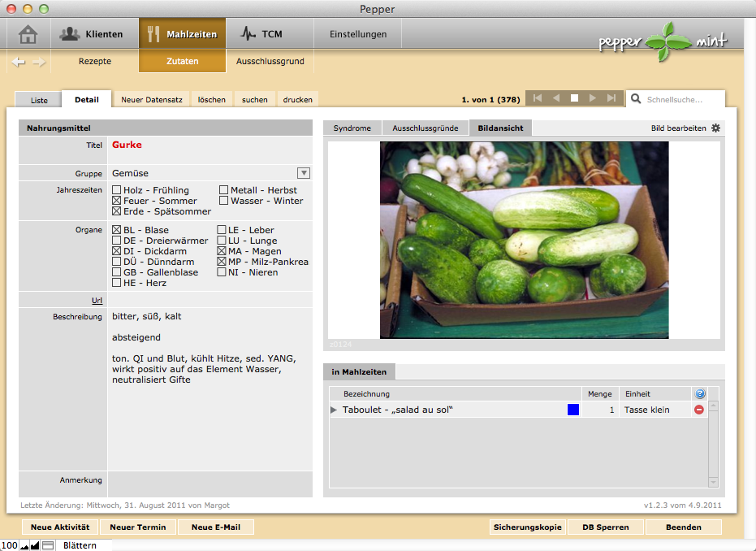
Task: Click the cucumber photo in Bildansicht
Action: [x=524, y=240]
